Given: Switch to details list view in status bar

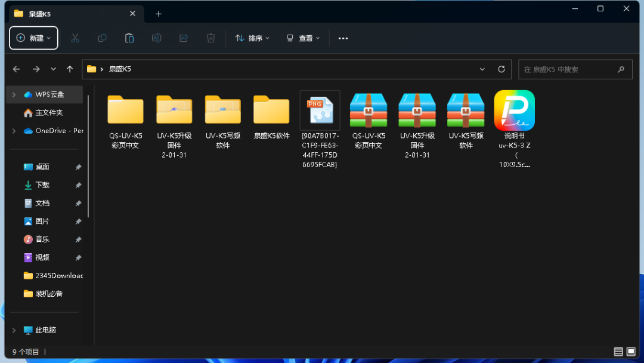Looking at the screenshot, I should coord(618,352).
